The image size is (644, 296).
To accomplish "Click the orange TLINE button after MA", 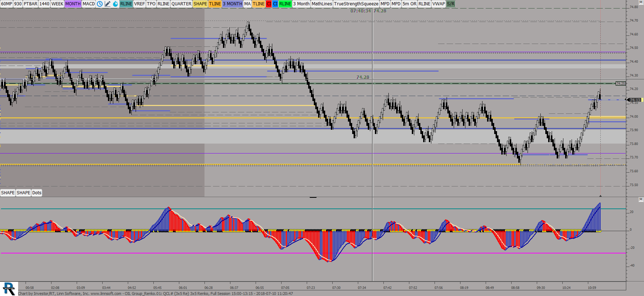I will [258, 4].
